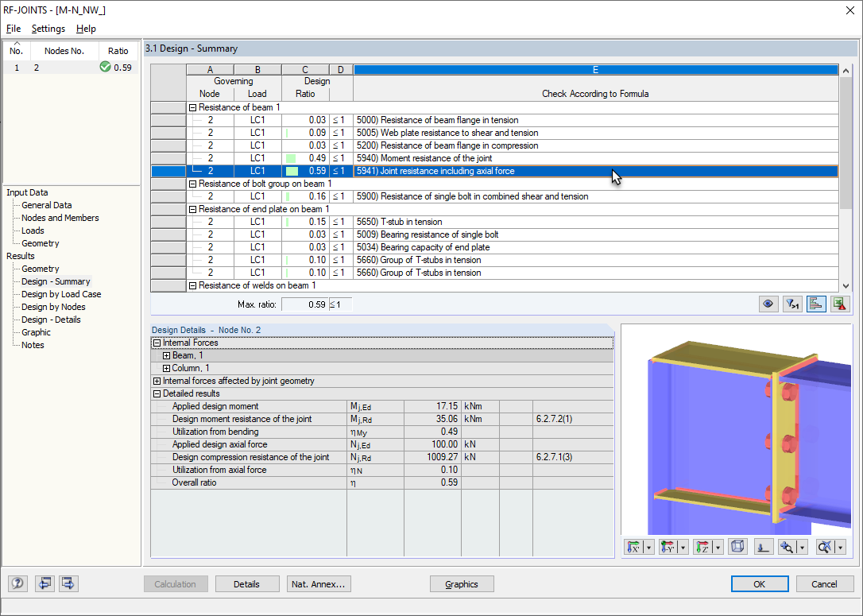Screen dimensions: 863x616
Task: Toggle the colored result bars display icon
Action: (x=815, y=304)
